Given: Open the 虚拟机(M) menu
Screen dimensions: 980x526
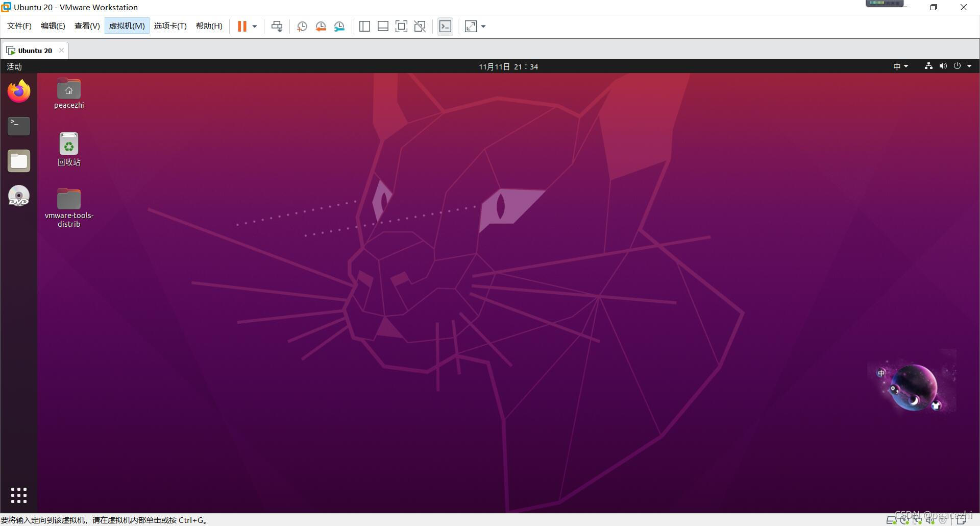Looking at the screenshot, I should pos(127,26).
